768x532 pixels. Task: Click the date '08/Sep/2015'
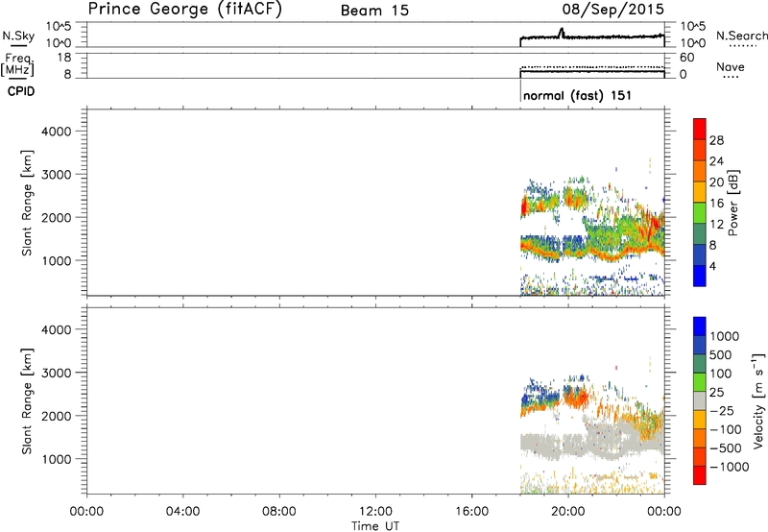tap(612, 10)
